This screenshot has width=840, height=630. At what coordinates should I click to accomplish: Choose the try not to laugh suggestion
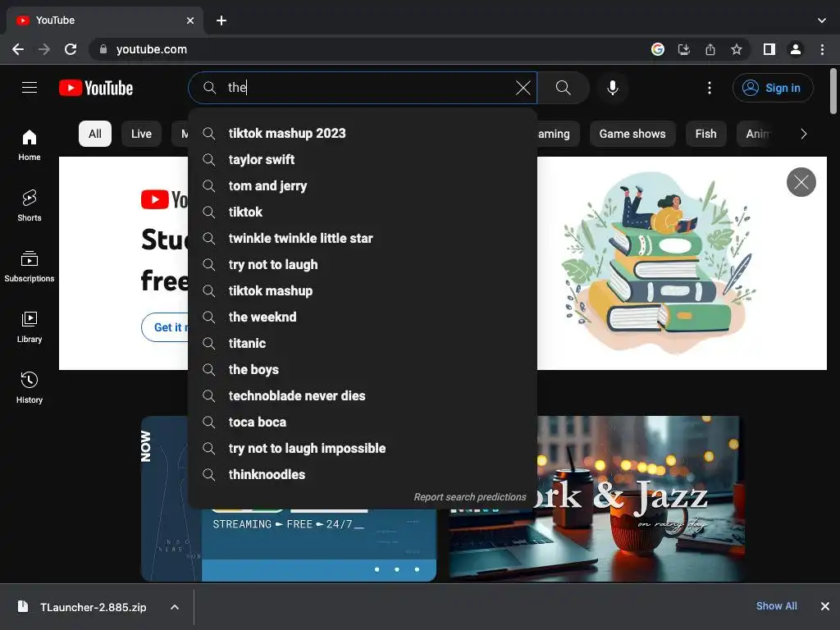coord(362,265)
